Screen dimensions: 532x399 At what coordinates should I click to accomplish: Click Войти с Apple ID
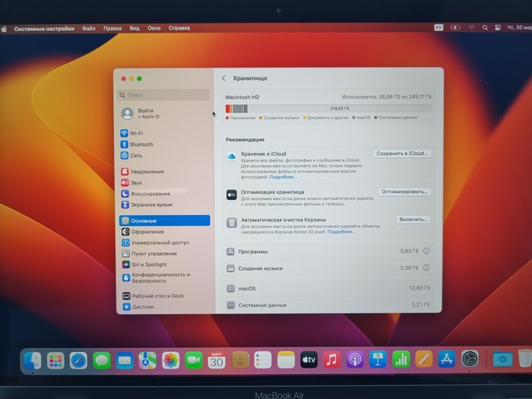pyautogui.click(x=141, y=113)
